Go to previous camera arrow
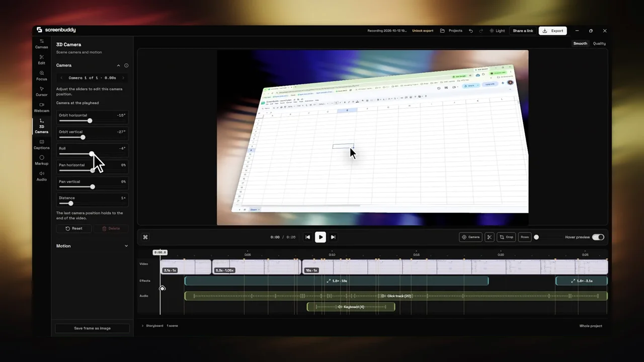Image resolution: width=644 pixels, height=362 pixels. [61, 78]
